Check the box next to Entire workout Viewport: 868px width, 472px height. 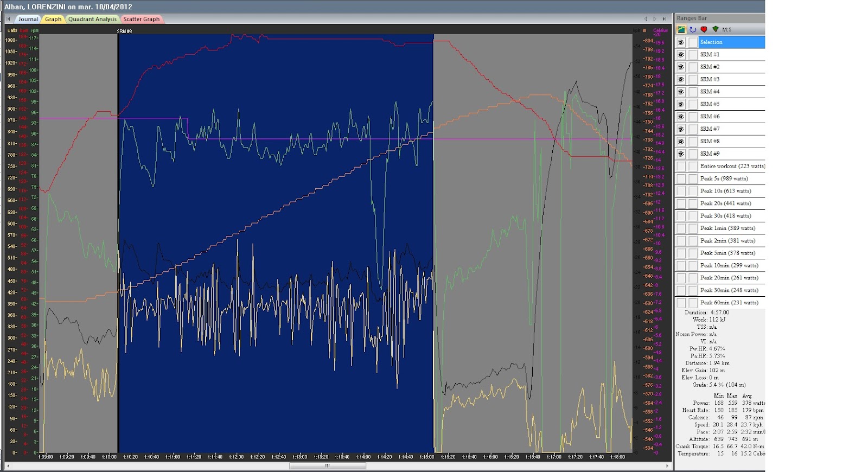click(693, 167)
